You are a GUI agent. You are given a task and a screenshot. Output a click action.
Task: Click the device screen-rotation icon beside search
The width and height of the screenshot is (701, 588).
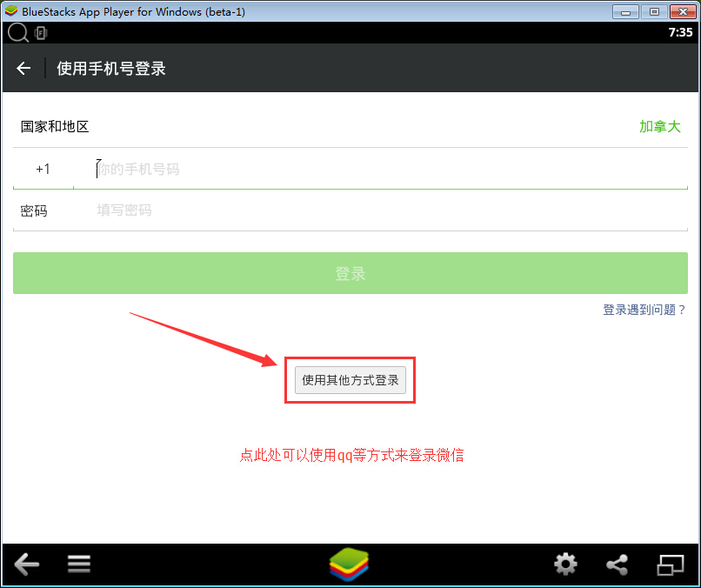41,31
